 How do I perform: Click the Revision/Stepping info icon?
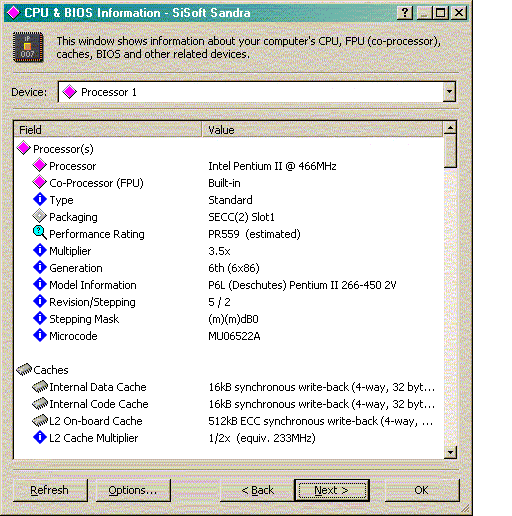pos(40,301)
